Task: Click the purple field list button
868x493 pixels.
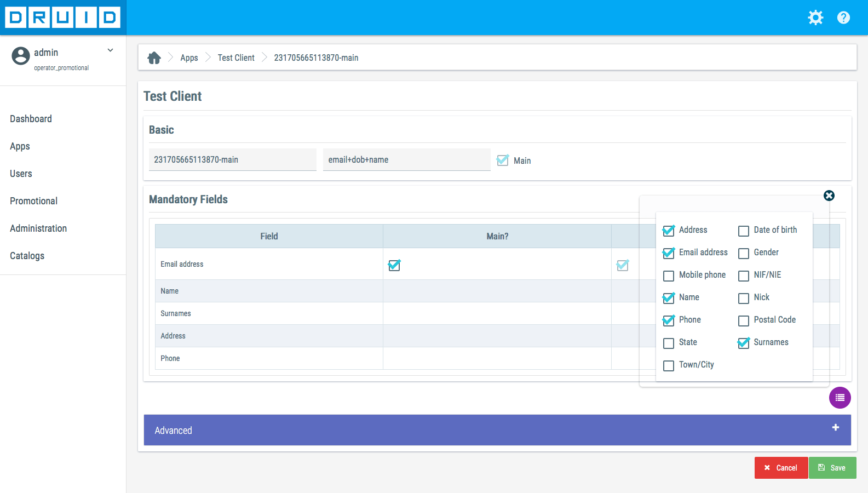Action: click(840, 398)
